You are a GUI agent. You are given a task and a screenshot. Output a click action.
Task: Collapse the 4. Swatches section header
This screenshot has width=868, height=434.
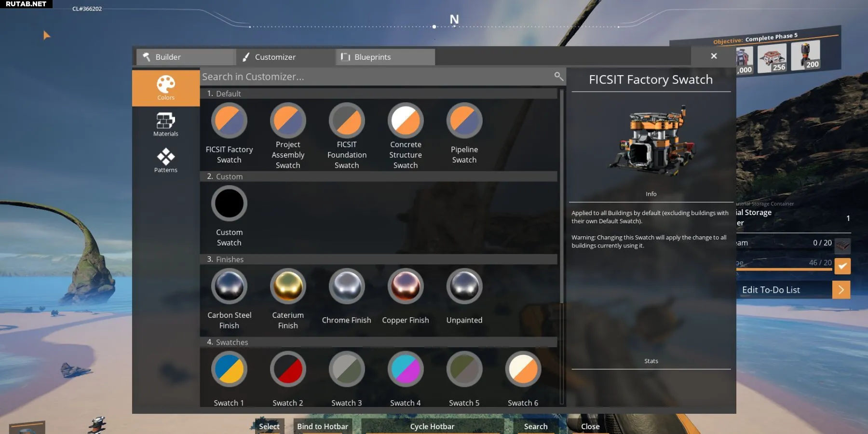pyautogui.click(x=379, y=342)
